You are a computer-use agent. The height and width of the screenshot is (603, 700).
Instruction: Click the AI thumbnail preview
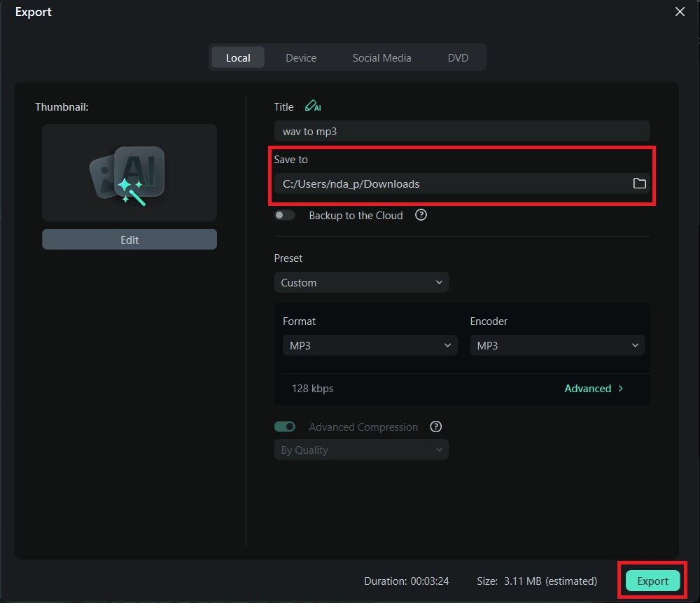point(129,172)
